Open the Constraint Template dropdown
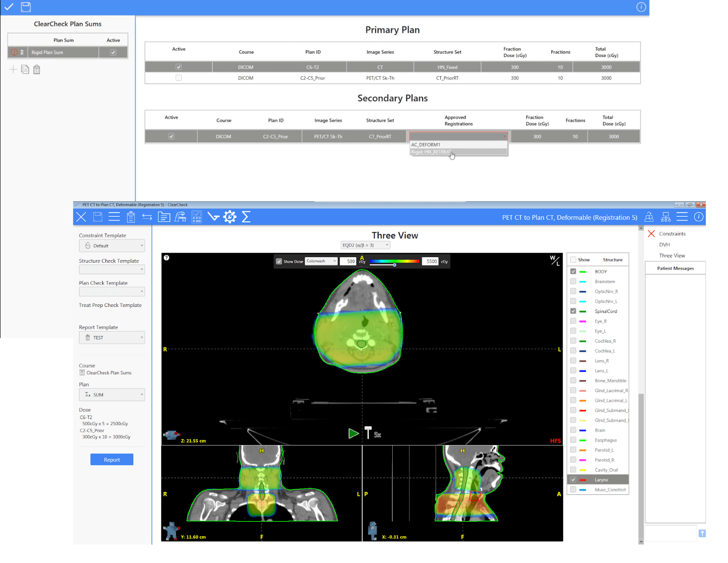The height and width of the screenshot is (563, 728). pyautogui.click(x=112, y=246)
